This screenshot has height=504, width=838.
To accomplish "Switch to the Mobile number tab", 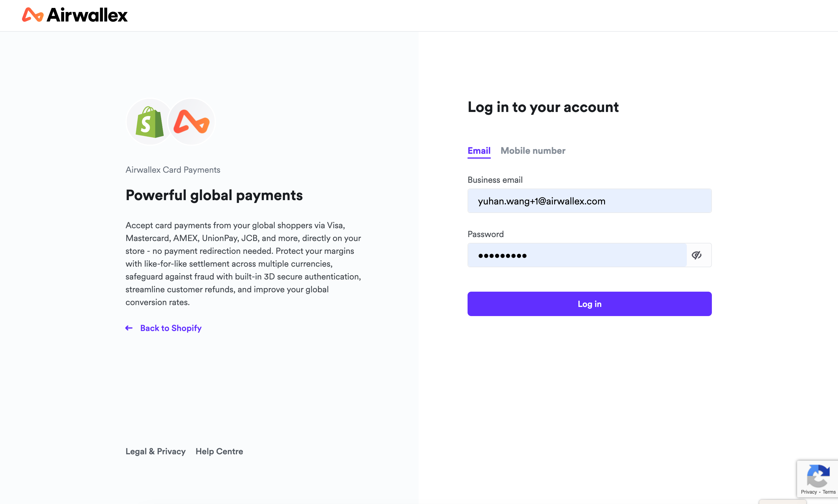I will (x=532, y=150).
